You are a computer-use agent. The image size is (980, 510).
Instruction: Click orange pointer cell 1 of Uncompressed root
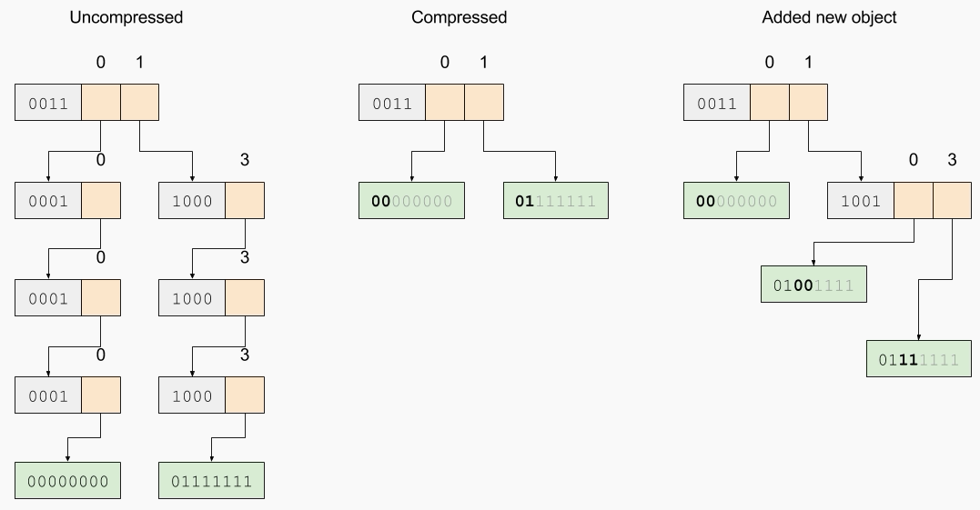click(139, 103)
